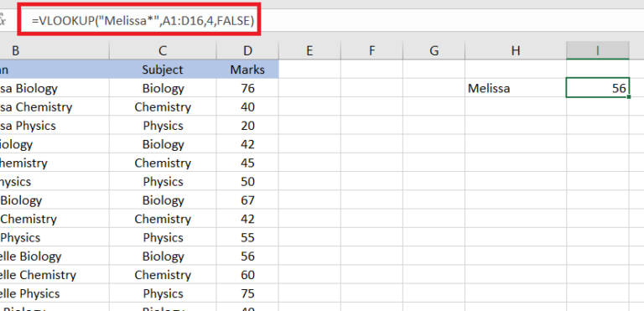Select column E header
644x311 pixels.
(x=309, y=50)
